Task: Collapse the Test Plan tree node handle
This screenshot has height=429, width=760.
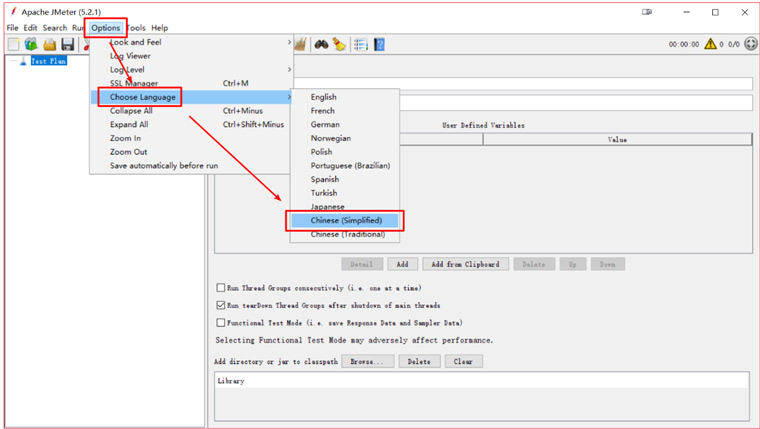Action: coord(13,61)
